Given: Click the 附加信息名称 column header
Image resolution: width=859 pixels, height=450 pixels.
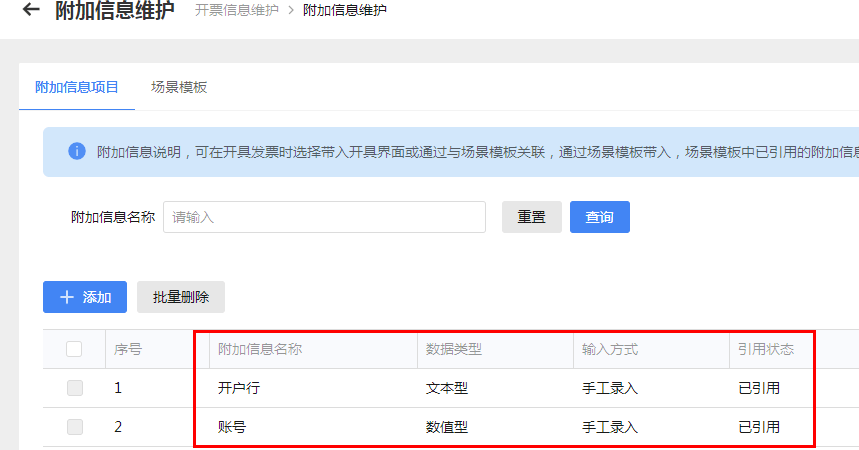Looking at the screenshot, I should [x=260, y=349].
